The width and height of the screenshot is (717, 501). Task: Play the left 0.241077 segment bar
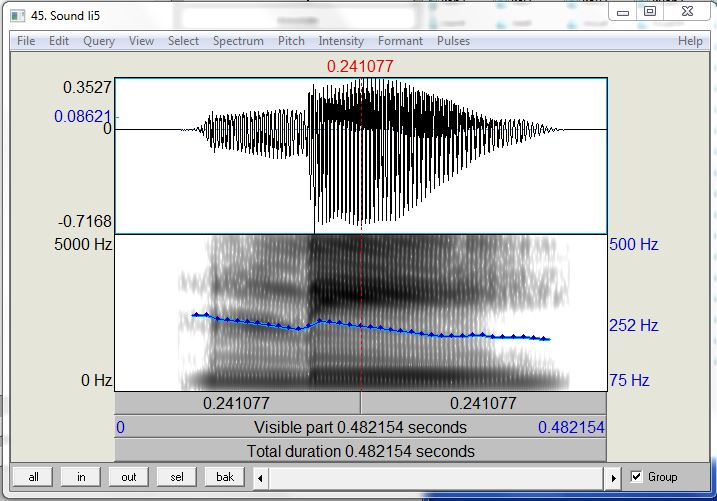pos(237,403)
